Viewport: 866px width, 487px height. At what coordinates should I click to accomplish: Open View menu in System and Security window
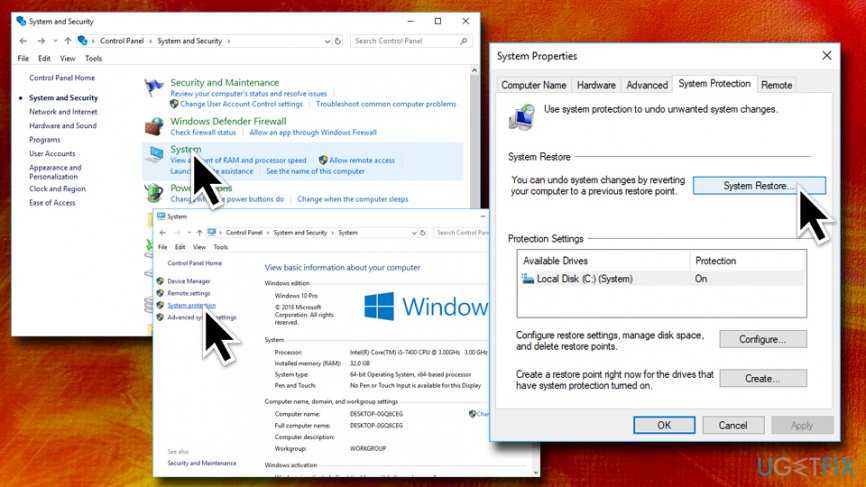click(x=67, y=59)
